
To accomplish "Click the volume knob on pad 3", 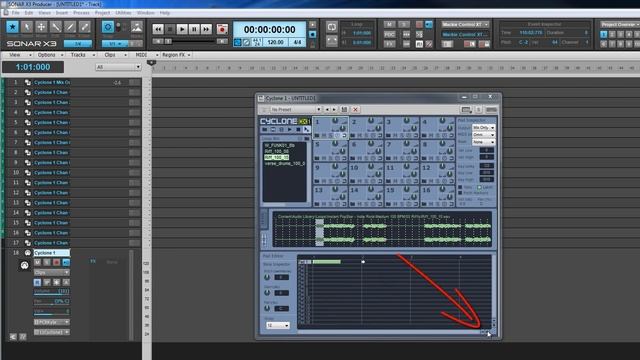I will pyautogui.click(x=406, y=121).
